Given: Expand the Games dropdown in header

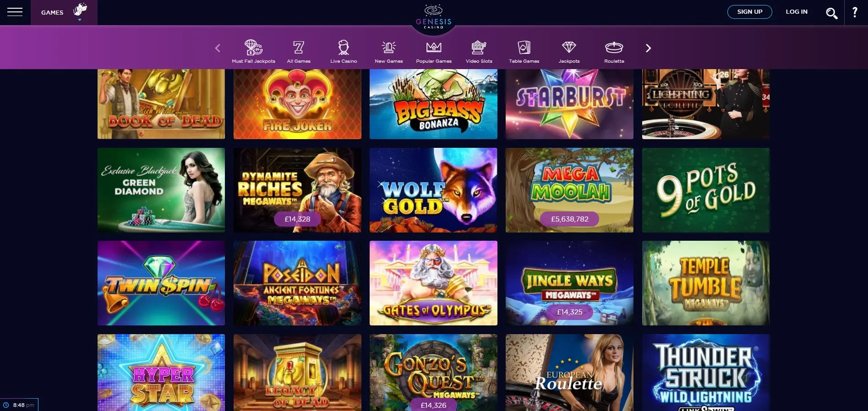Looking at the screenshot, I should tap(64, 12).
